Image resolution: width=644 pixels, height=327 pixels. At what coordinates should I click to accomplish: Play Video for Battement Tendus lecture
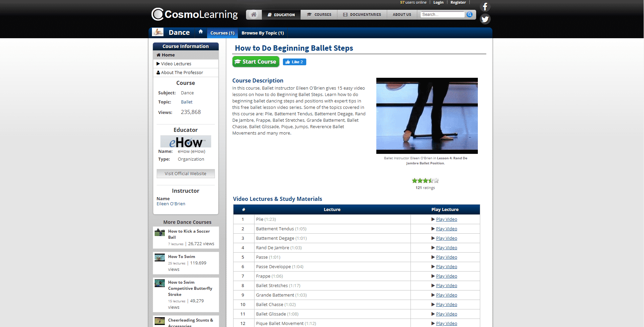point(446,229)
